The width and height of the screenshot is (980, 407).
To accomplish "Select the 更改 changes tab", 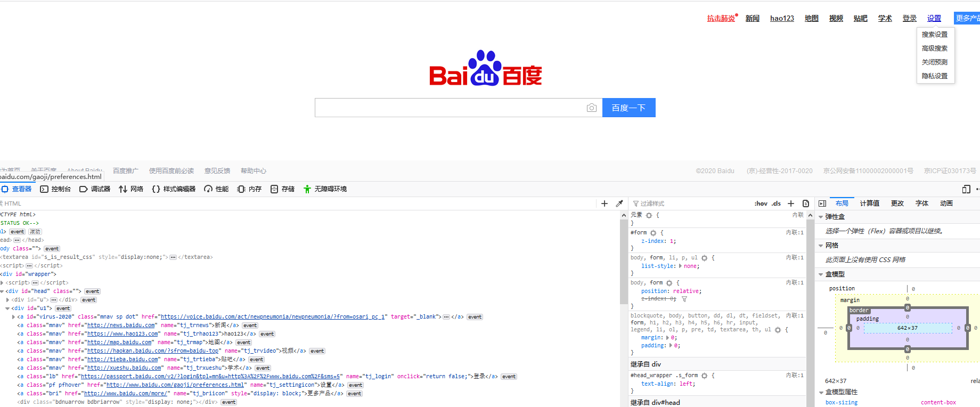I will 897,203.
